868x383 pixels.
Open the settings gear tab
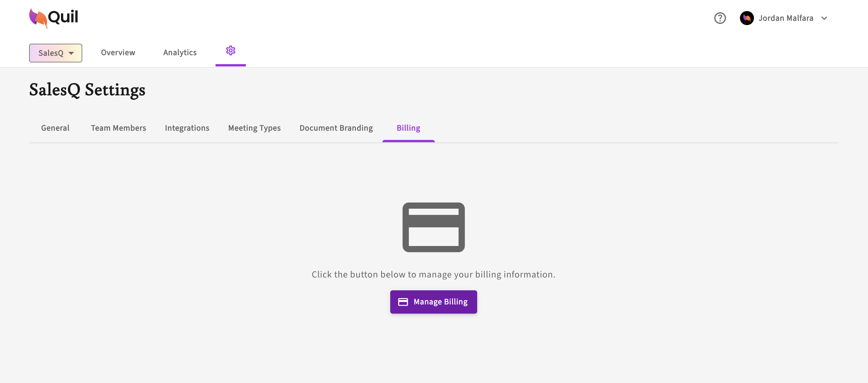(230, 50)
